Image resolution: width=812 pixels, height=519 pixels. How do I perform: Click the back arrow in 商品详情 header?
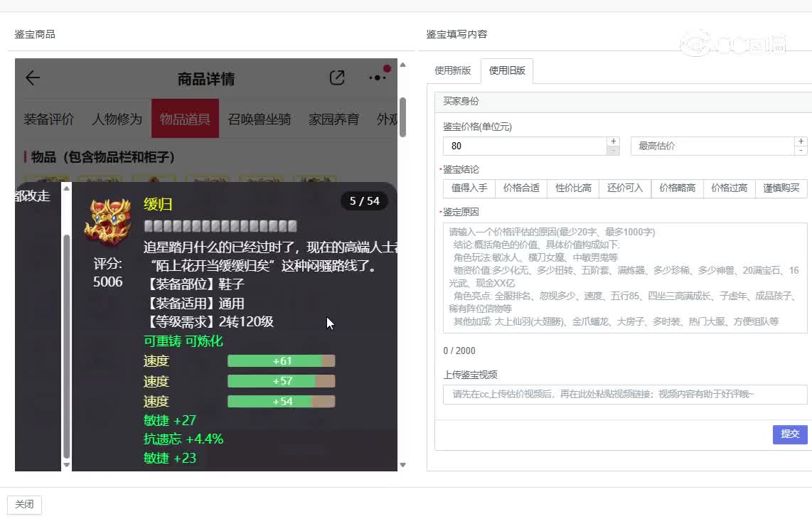point(33,78)
